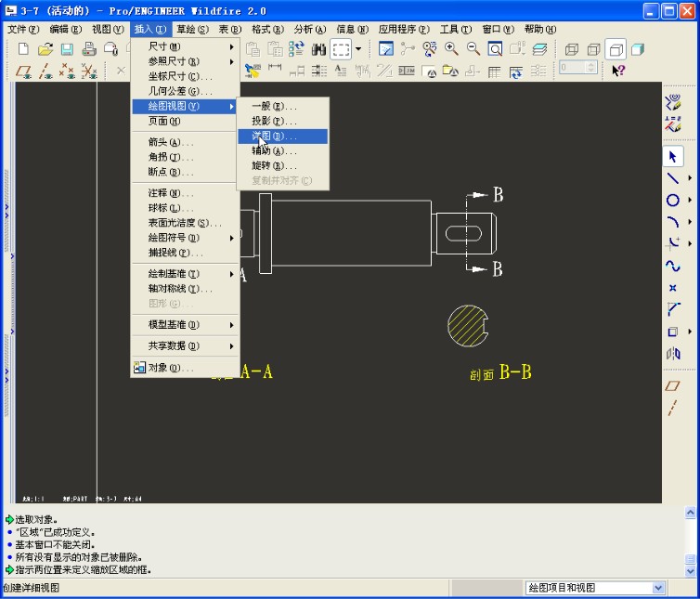700x599 pixels.
Task: Click the sketcher preferences icon with spiral
Action: click(x=673, y=102)
